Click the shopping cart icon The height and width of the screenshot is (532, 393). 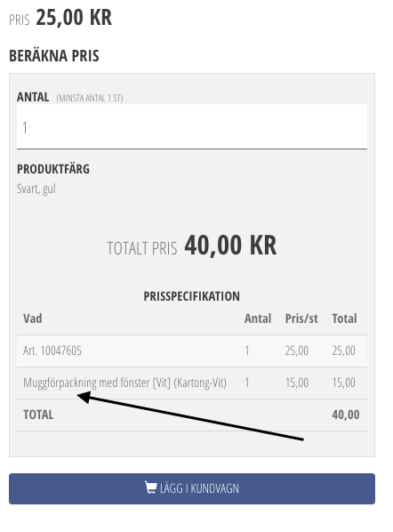click(x=150, y=488)
